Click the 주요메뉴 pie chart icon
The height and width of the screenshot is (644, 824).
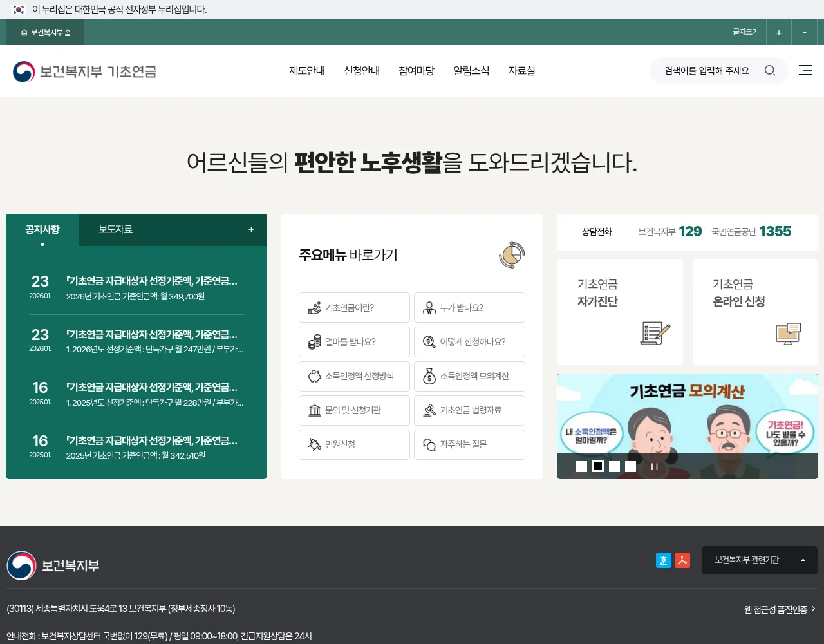pyautogui.click(x=512, y=255)
